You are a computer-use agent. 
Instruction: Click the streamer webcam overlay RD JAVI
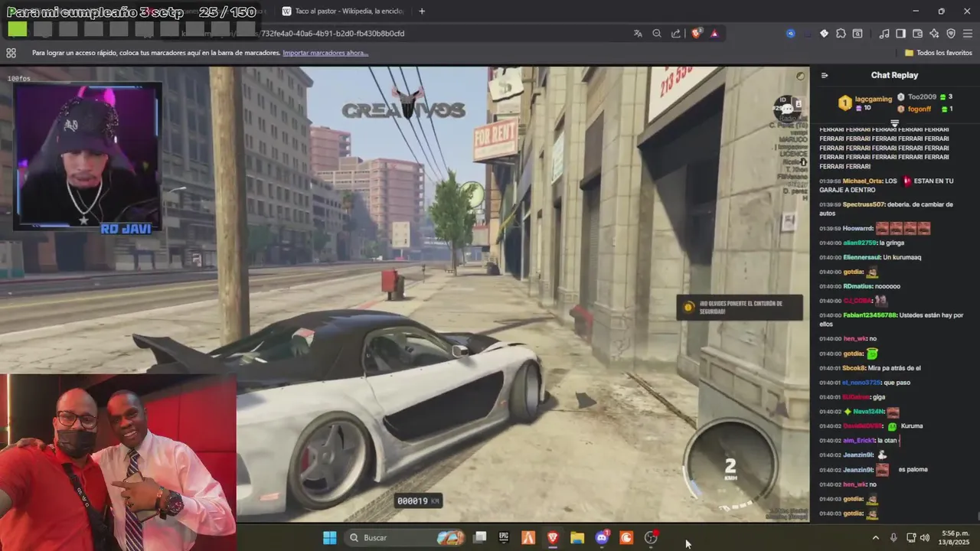point(87,157)
